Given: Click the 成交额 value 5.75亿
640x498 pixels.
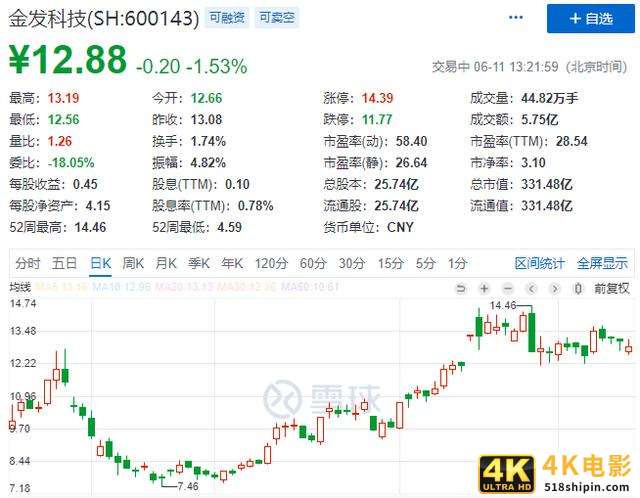Looking at the screenshot, I should (540, 120).
